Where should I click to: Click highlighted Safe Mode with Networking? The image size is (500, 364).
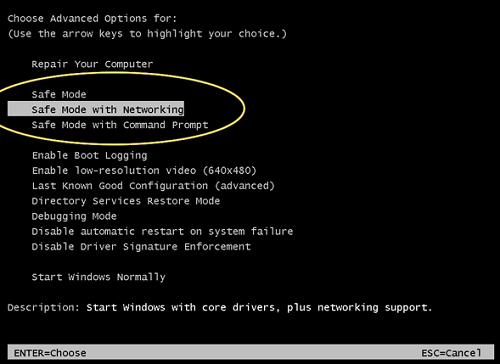[x=96, y=109]
